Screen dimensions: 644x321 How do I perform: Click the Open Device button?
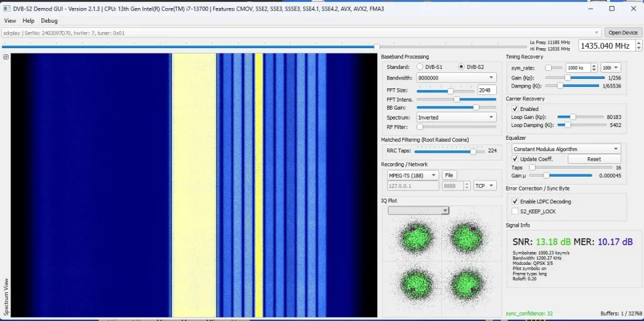[x=623, y=32]
